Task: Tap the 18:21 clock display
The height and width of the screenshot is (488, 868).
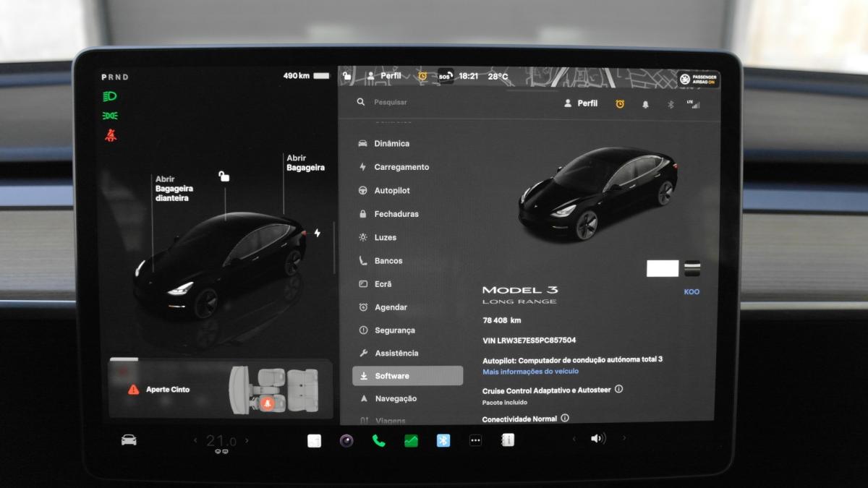Action: [x=468, y=76]
